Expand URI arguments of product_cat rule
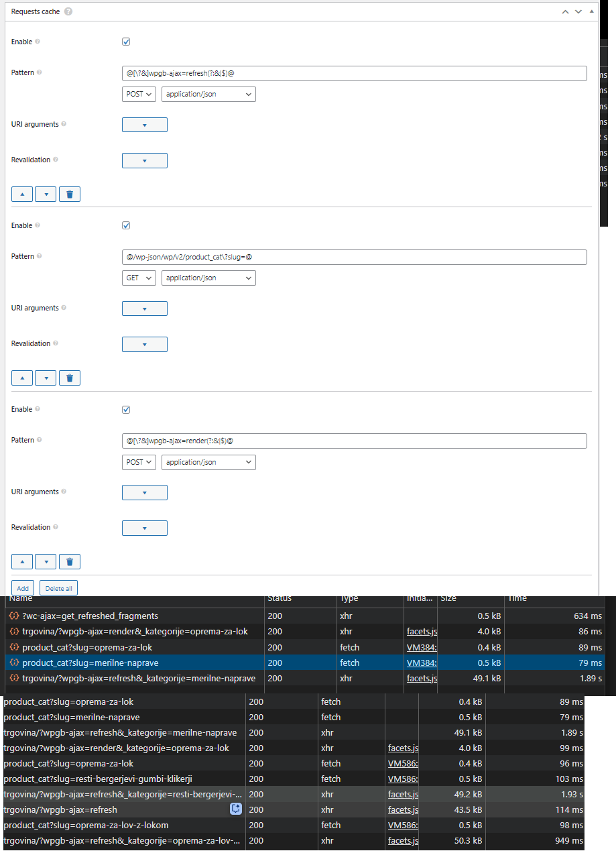 (x=145, y=308)
